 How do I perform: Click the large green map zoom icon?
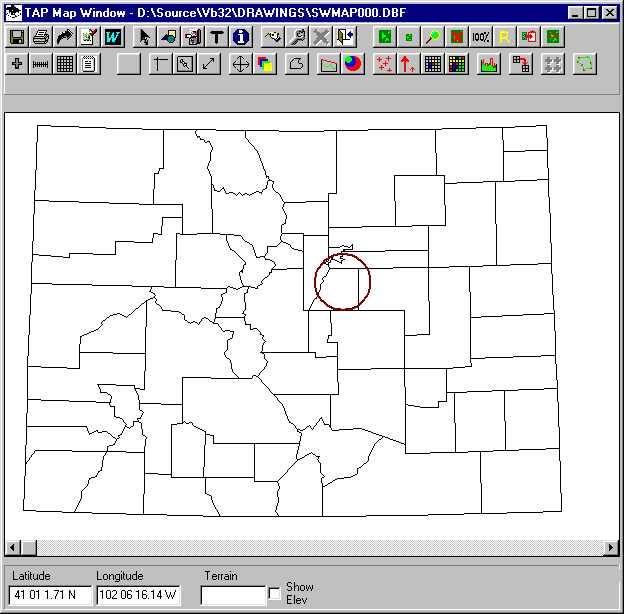click(x=385, y=37)
